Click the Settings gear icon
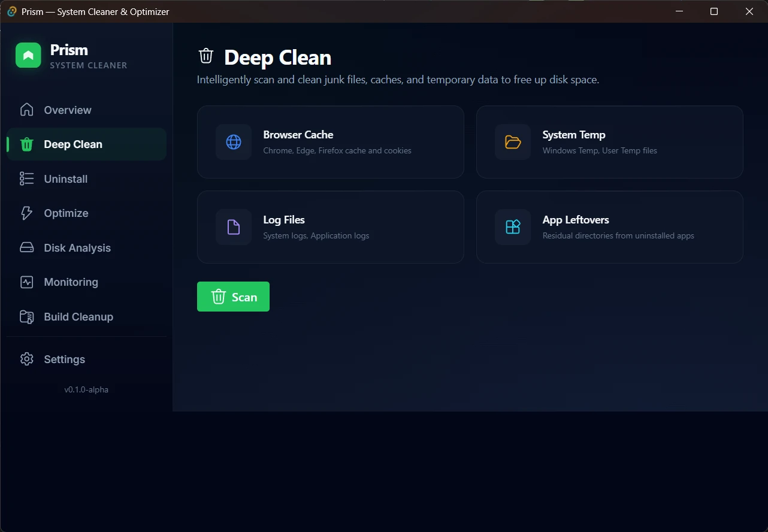 coord(26,359)
